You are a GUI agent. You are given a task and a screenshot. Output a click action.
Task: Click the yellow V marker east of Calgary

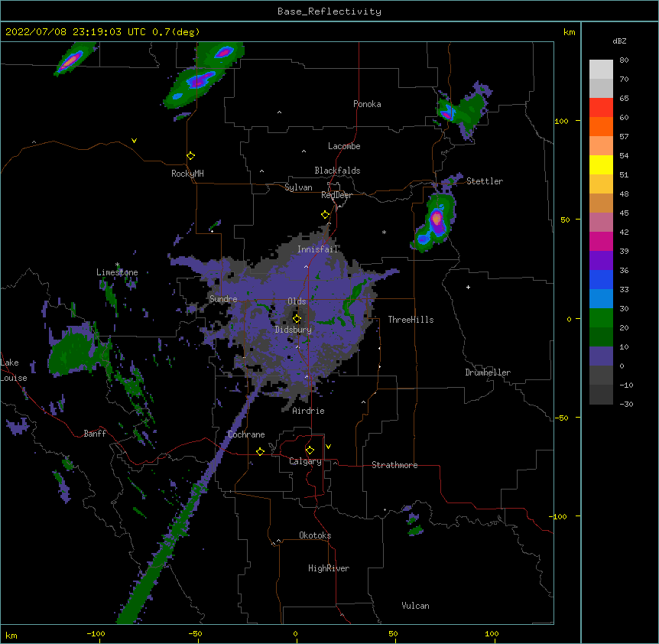328,447
